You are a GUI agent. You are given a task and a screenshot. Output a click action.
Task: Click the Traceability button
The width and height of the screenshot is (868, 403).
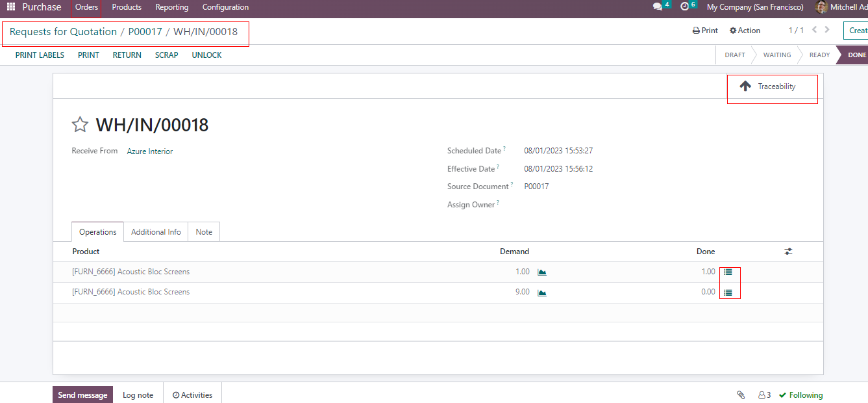click(772, 86)
